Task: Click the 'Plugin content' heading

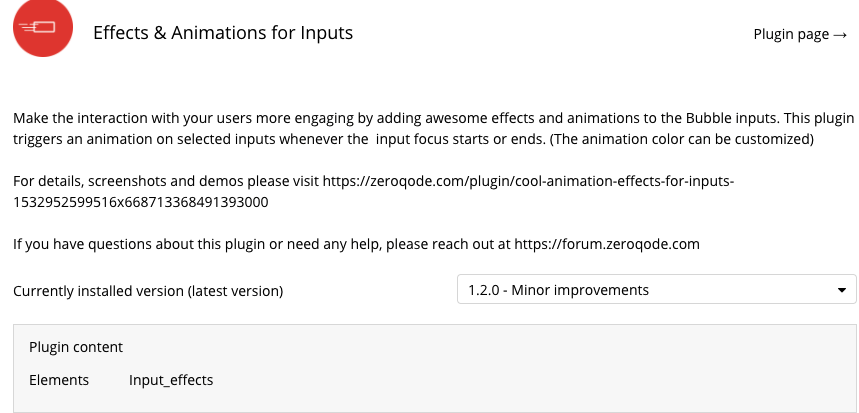Action: (76, 347)
